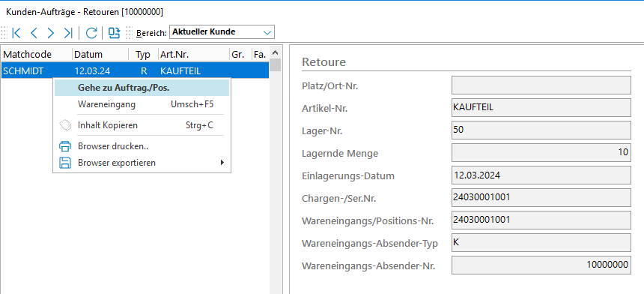Image resolution: width=644 pixels, height=294 pixels.
Task: Jump to the last record
Action: click(x=67, y=33)
